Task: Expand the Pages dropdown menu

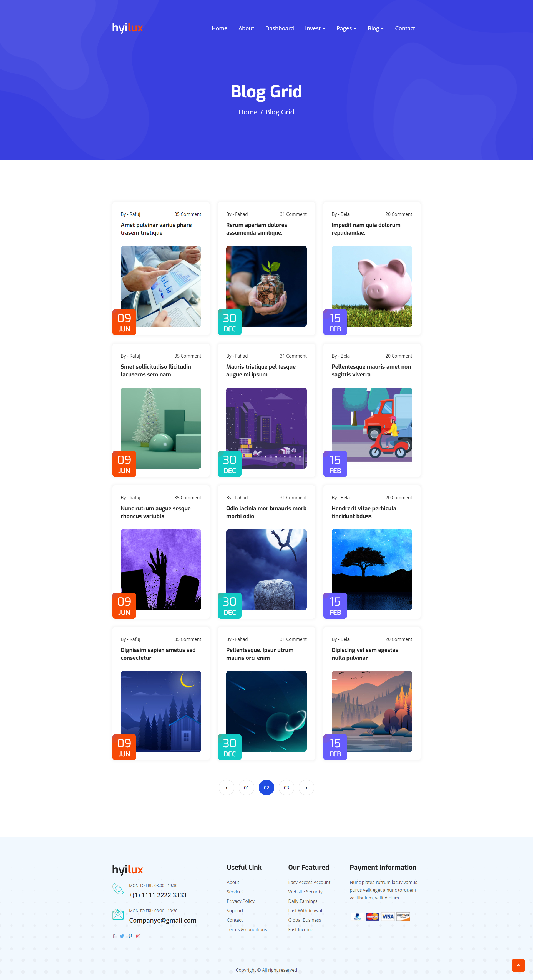Action: click(x=346, y=28)
